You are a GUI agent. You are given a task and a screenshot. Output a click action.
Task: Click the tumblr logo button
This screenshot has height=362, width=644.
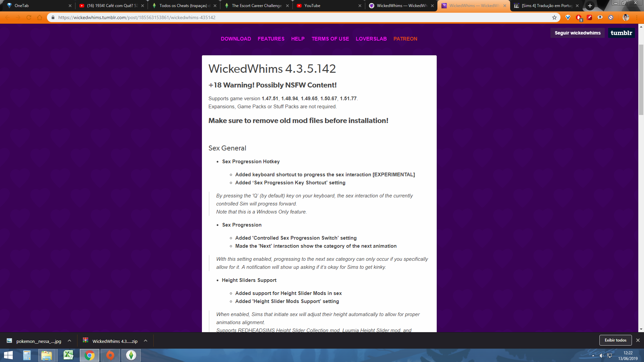621,33
